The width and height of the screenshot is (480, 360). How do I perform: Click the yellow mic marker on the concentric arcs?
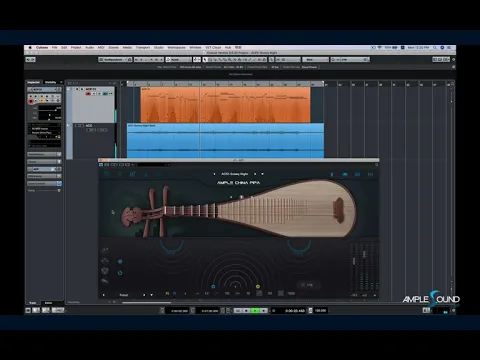click(x=258, y=286)
